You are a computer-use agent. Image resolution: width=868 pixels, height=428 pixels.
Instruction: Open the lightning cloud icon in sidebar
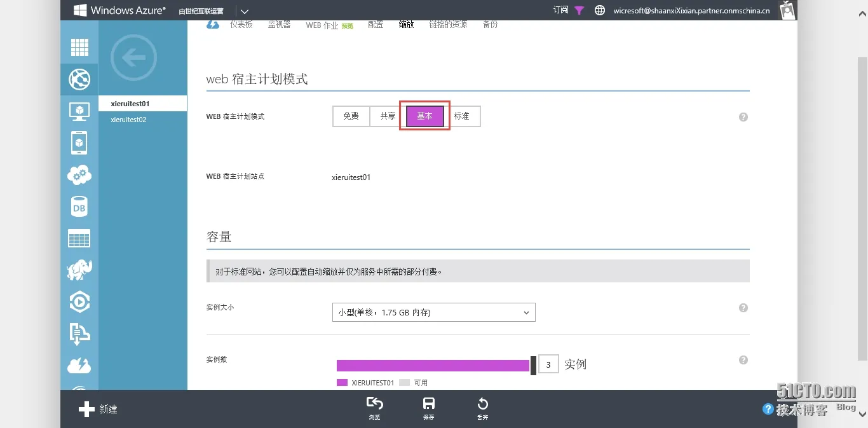(x=79, y=366)
